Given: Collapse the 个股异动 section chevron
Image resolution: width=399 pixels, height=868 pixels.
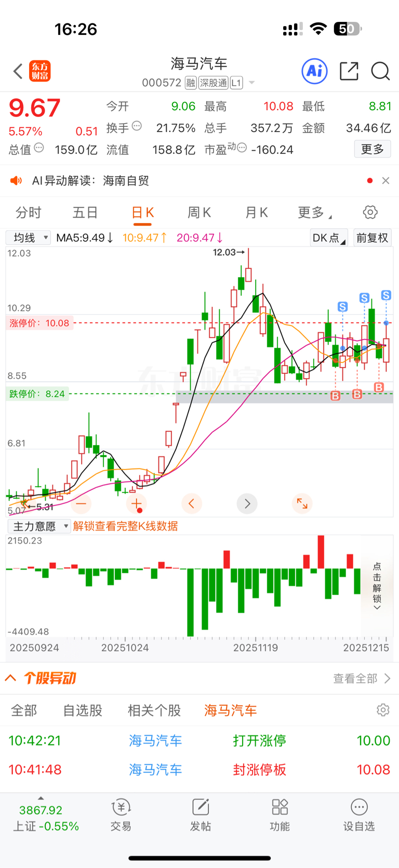Looking at the screenshot, I should tap(11, 678).
